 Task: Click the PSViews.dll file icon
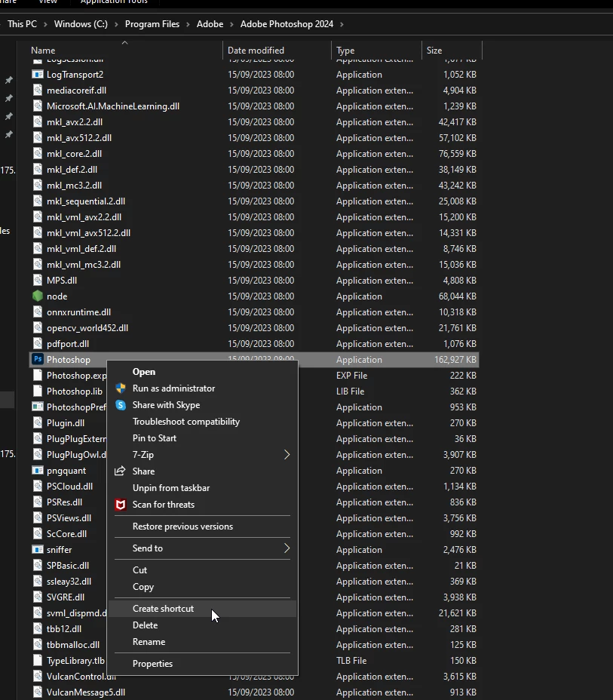click(x=38, y=518)
